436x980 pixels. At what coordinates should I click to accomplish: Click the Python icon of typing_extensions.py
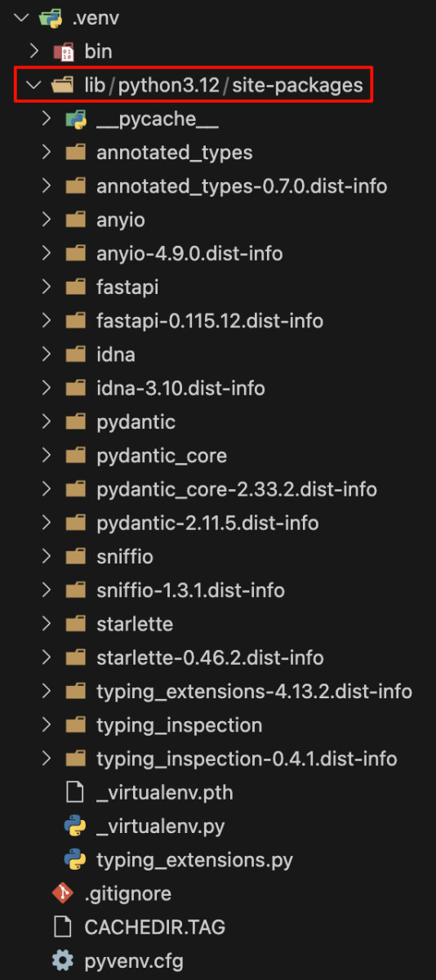click(75, 860)
